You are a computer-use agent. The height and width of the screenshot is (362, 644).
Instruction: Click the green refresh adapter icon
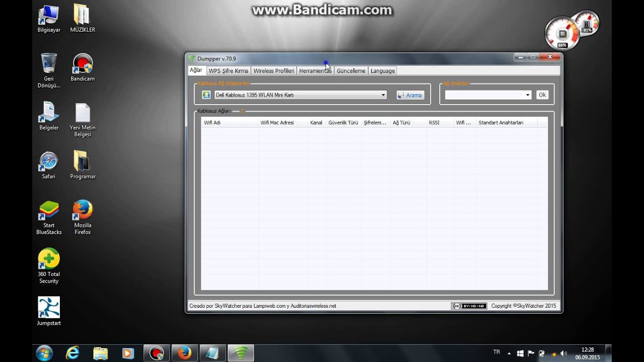coord(206,95)
